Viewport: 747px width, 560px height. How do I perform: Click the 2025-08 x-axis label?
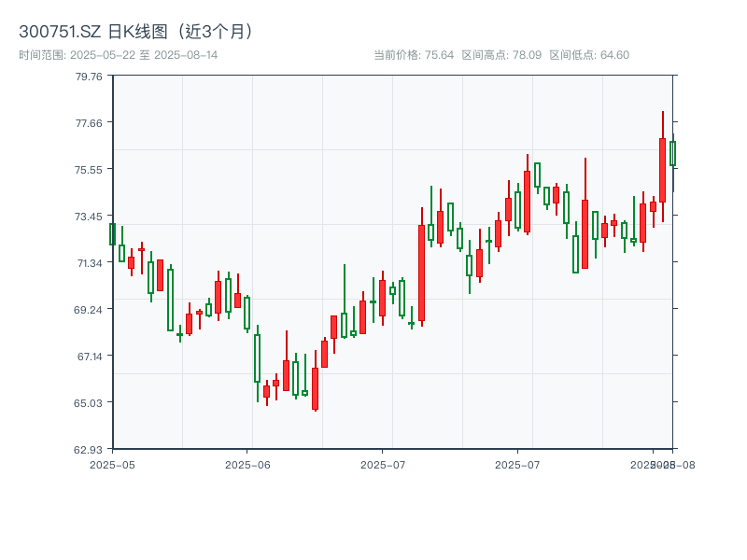(665, 463)
